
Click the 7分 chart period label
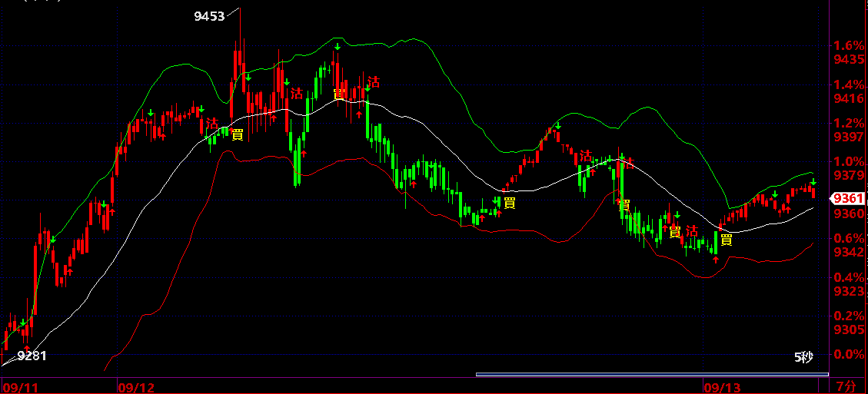pos(844,386)
